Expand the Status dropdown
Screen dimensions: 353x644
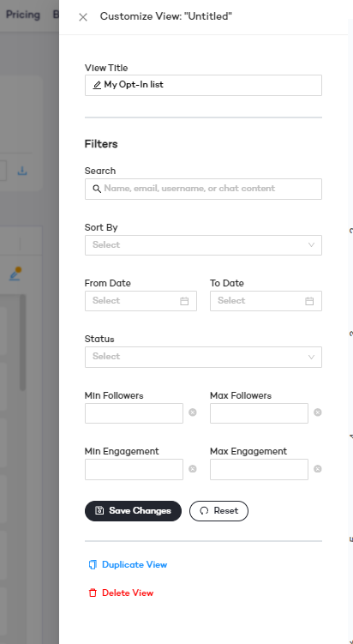tap(203, 357)
